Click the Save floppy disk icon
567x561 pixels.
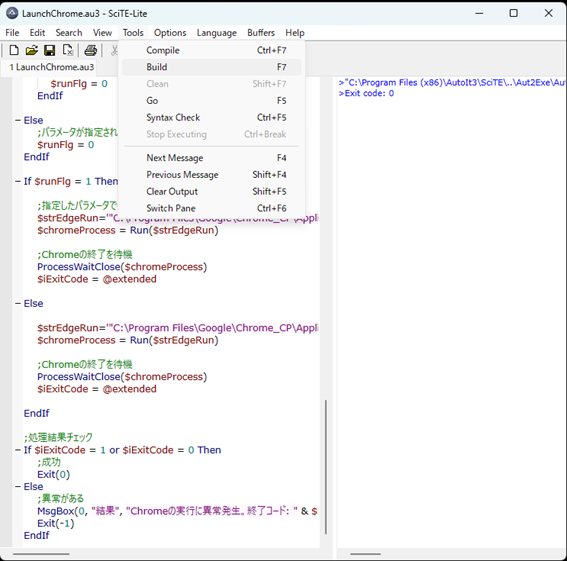point(50,50)
